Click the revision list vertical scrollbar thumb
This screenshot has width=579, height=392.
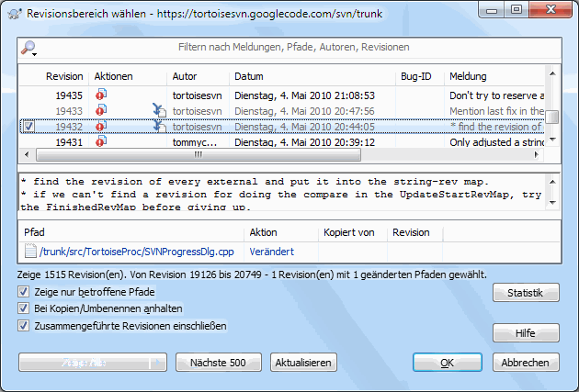[x=552, y=118]
